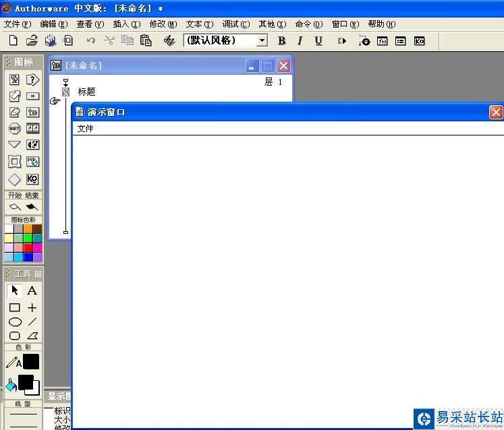Select the Knowledge Object KO palette icon
The height and width of the screenshot is (430, 504).
[32, 179]
